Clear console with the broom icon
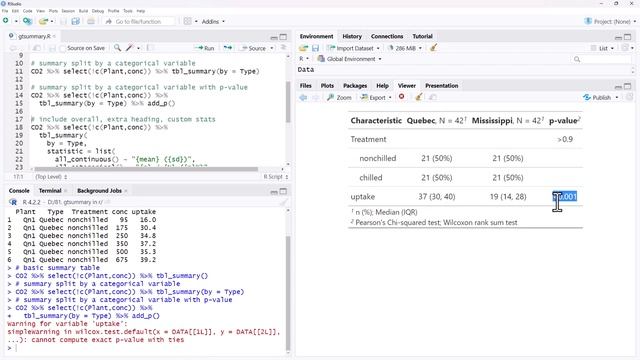640x360 pixels. tap(283, 202)
